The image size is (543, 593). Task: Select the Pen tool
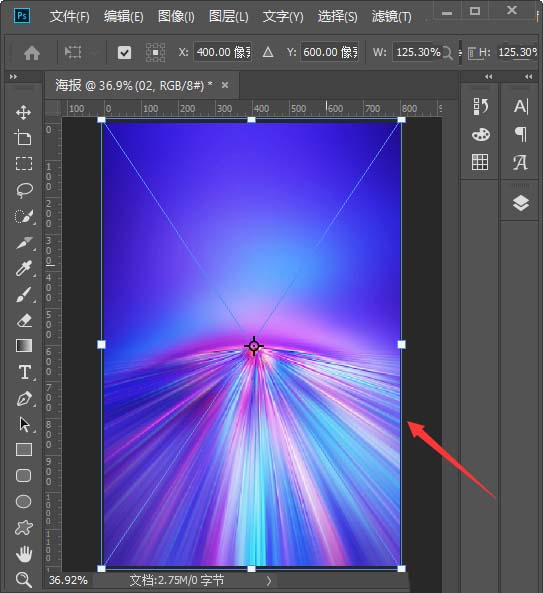(x=24, y=399)
